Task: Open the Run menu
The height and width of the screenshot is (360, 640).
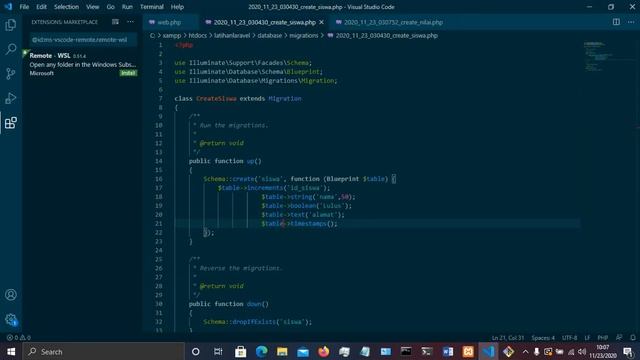Action: pos(127,7)
